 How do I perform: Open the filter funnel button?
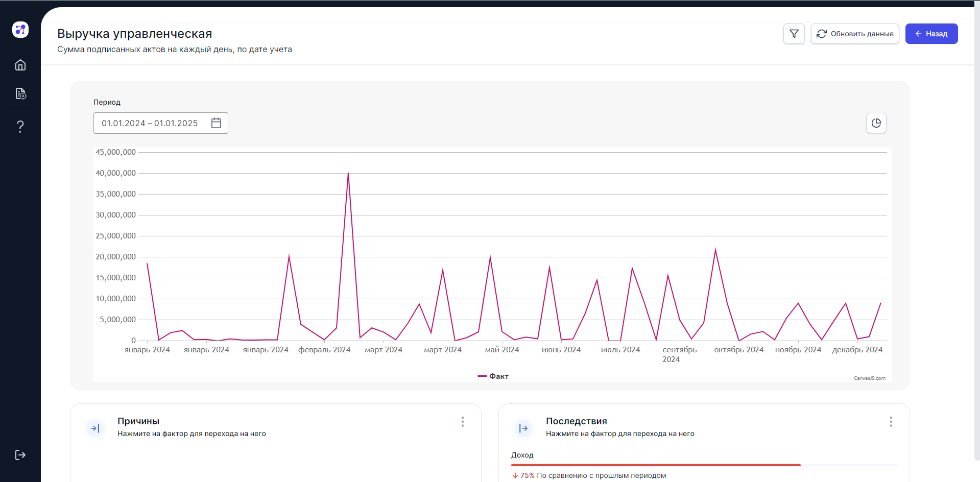tap(794, 34)
